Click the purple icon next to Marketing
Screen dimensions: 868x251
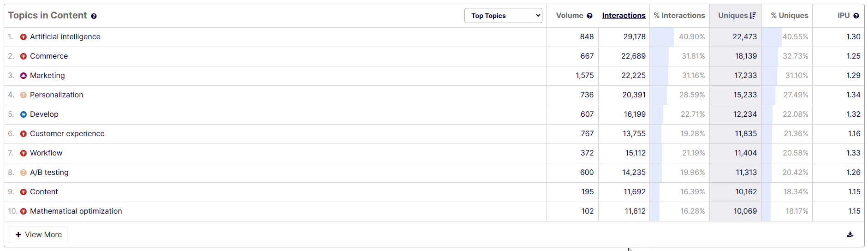click(x=24, y=76)
